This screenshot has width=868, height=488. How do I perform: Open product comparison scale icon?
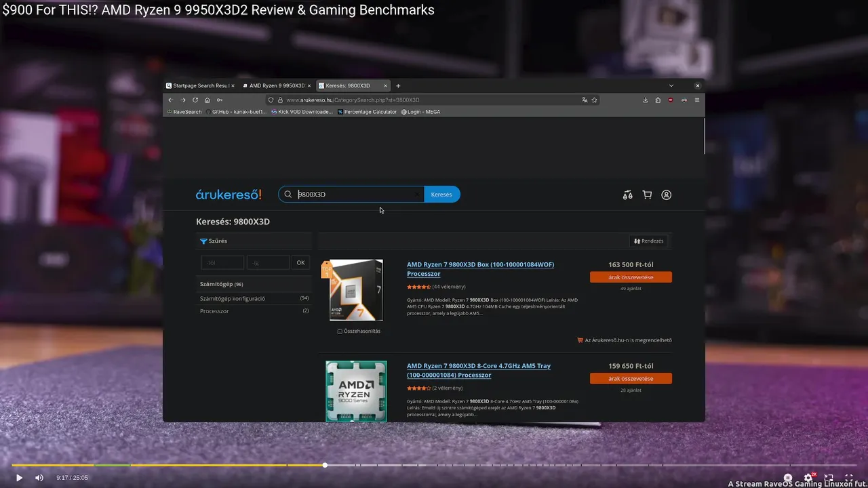[627, 195]
